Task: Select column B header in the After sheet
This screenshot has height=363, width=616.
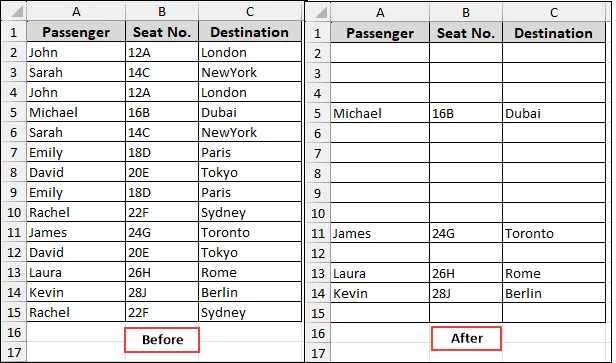Action: click(x=466, y=13)
